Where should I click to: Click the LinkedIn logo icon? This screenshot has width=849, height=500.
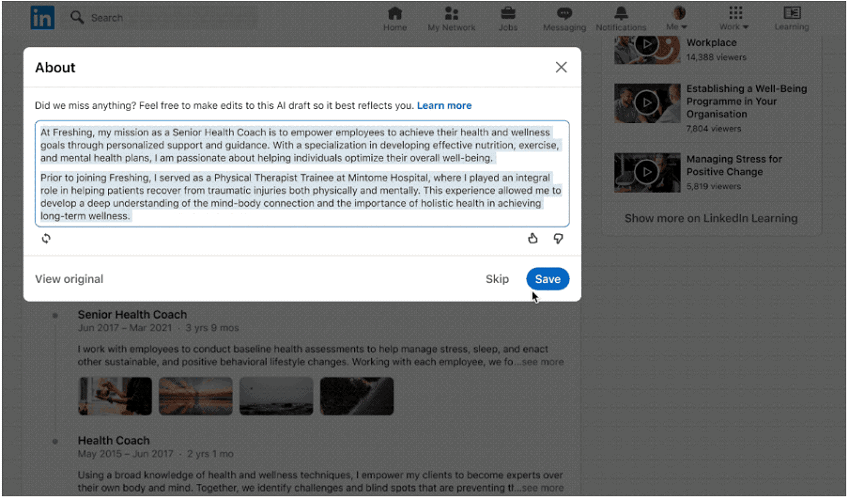42,18
